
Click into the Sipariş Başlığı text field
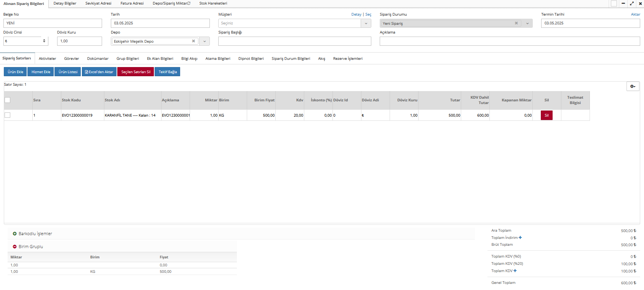tap(294, 41)
